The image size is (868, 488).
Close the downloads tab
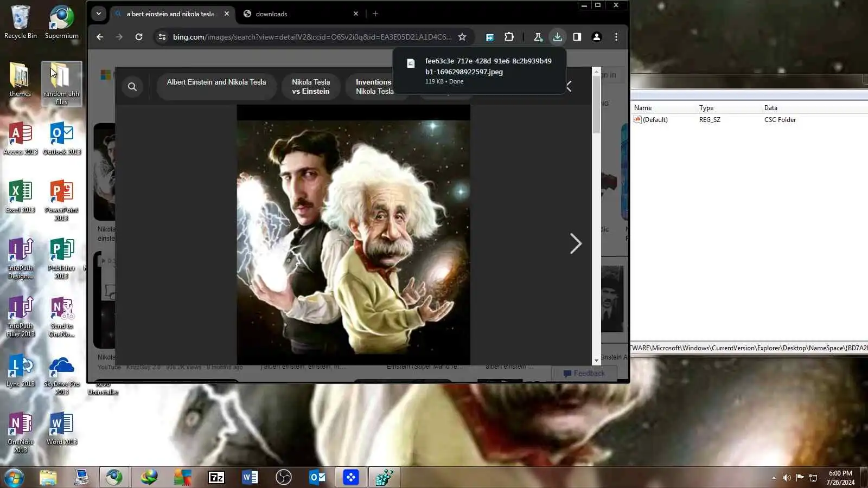(x=356, y=14)
